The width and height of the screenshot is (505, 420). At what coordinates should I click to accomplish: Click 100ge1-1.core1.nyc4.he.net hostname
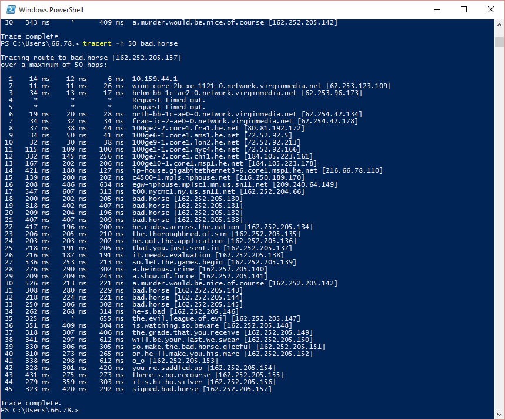tap(186, 150)
